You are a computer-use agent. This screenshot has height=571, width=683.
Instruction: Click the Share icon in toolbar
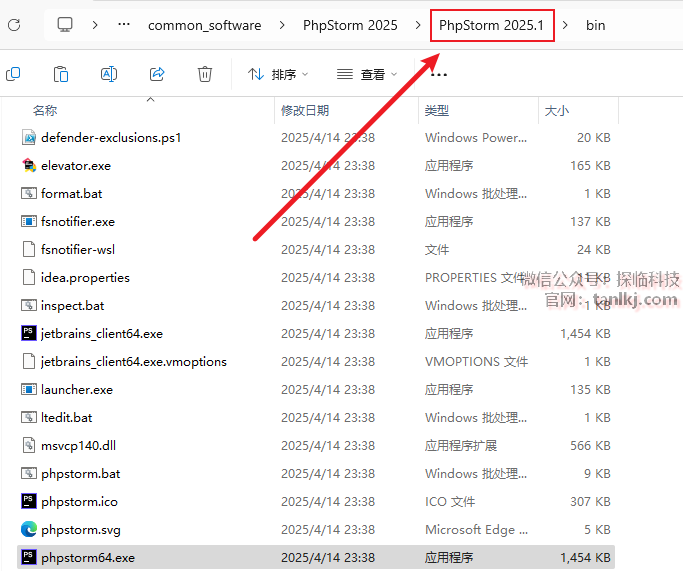(157, 74)
